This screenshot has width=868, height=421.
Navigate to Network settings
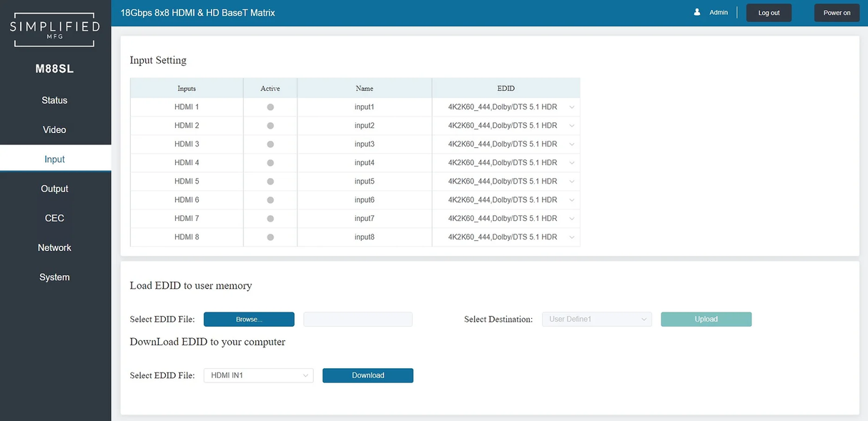[55, 248]
